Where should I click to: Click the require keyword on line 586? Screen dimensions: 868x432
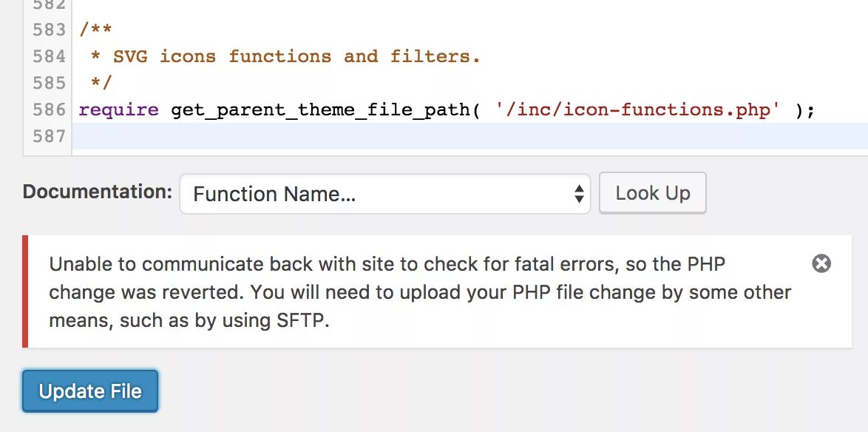[x=118, y=109]
